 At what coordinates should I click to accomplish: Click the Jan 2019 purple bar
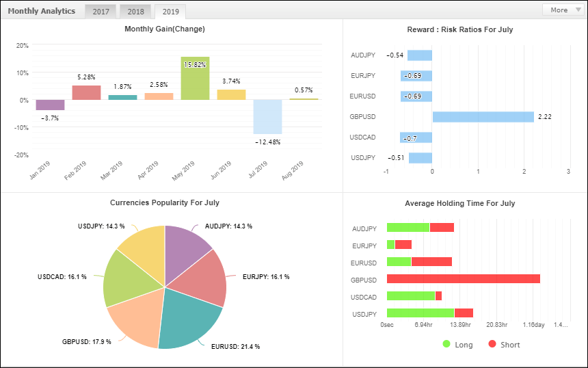pyautogui.click(x=50, y=105)
